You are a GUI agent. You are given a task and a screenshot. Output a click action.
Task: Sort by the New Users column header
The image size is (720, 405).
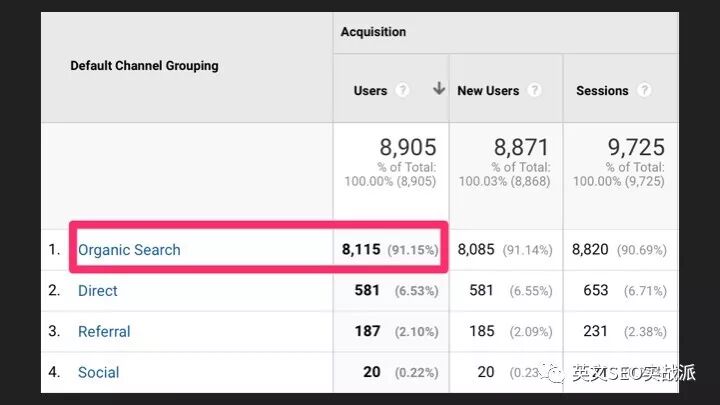(488, 91)
